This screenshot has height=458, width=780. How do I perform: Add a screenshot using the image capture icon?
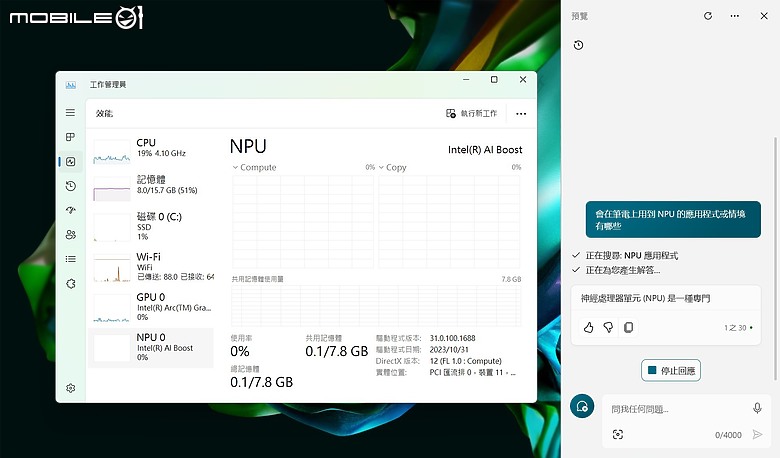coord(618,435)
